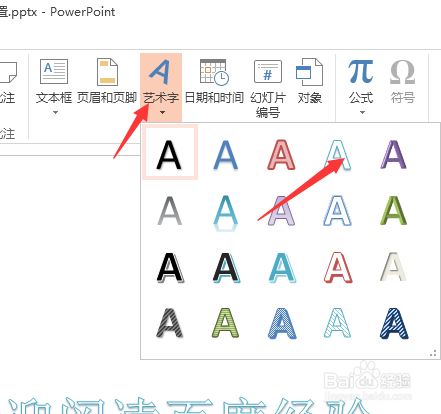Pick black WordArt with gray shadow

[170, 267]
